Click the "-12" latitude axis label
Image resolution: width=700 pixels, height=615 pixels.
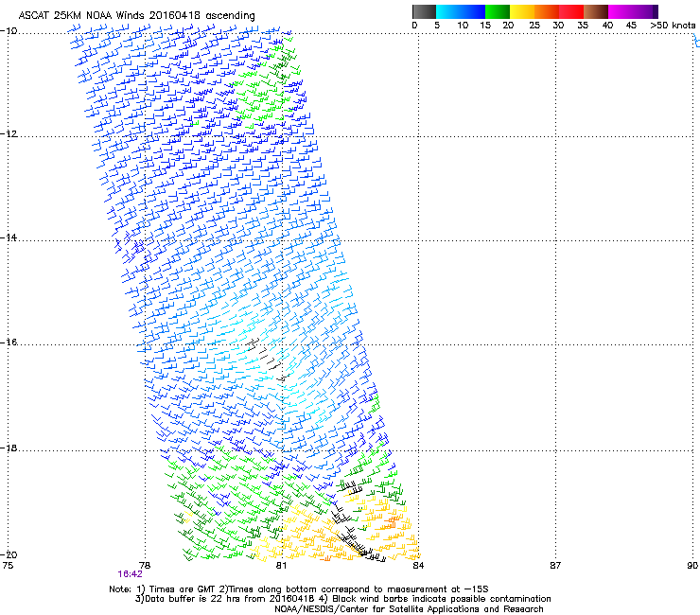[9, 134]
